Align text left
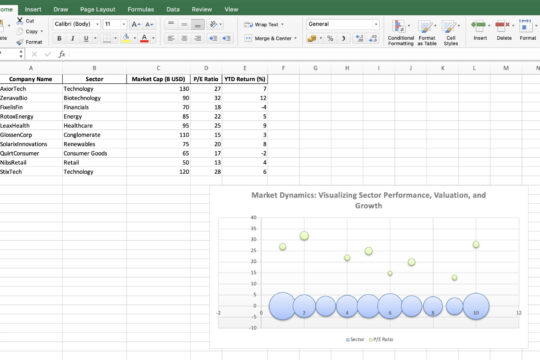540x360 pixels. click(x=171, y=38)
